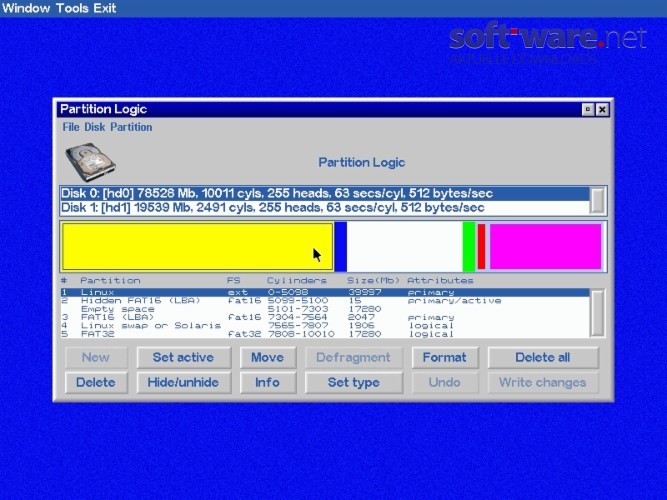Click the Delete all button
Image resolution: width=667 pixels, height=500 pixels.
[543, 357]
